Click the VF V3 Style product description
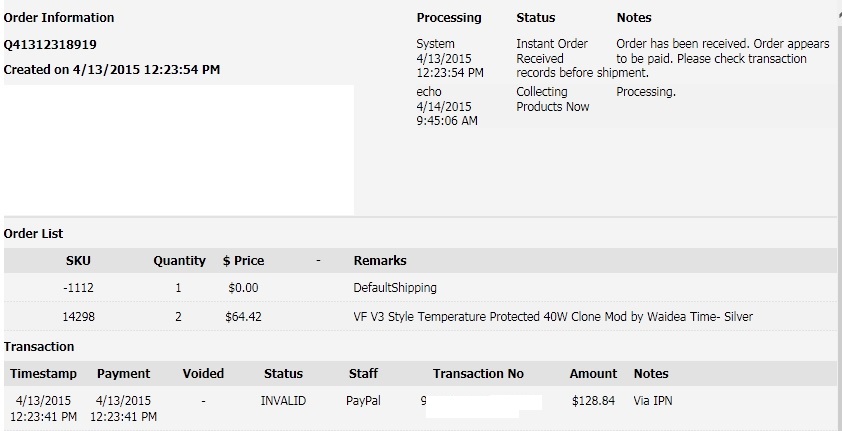Image resolution: width=842 pixels, height=431 pixels. point(553,317)
